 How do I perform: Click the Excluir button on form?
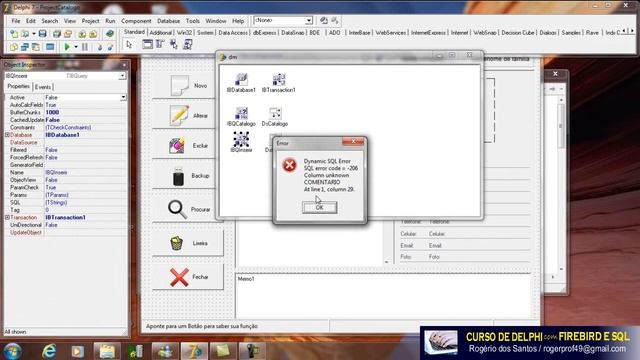tap(188, 145)
